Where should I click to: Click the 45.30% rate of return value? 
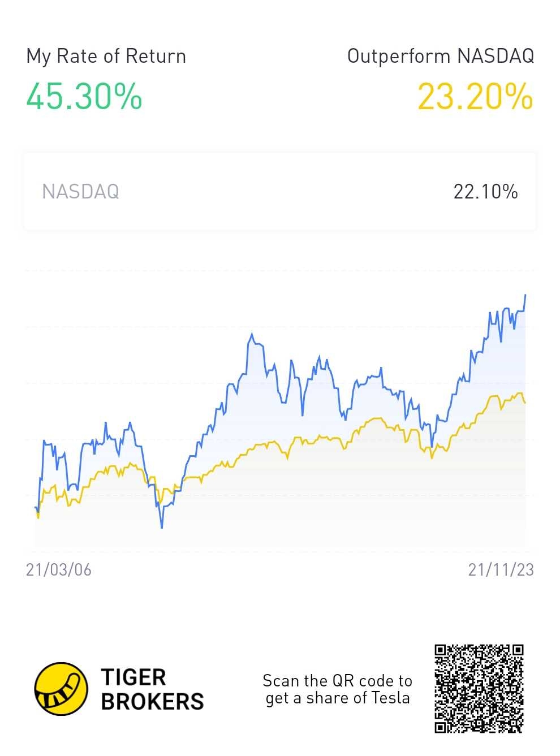[x=84, y=96]
